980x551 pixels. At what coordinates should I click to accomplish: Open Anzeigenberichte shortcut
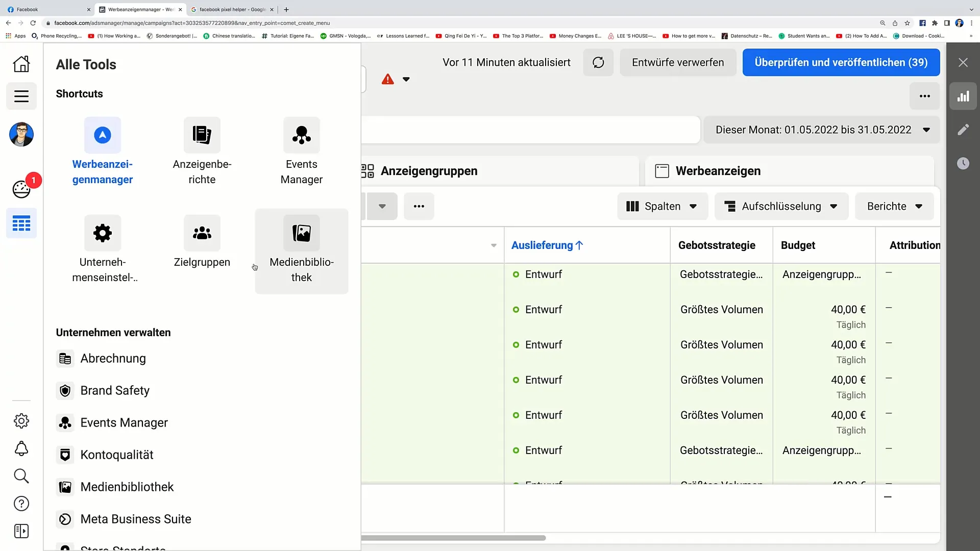202,152
